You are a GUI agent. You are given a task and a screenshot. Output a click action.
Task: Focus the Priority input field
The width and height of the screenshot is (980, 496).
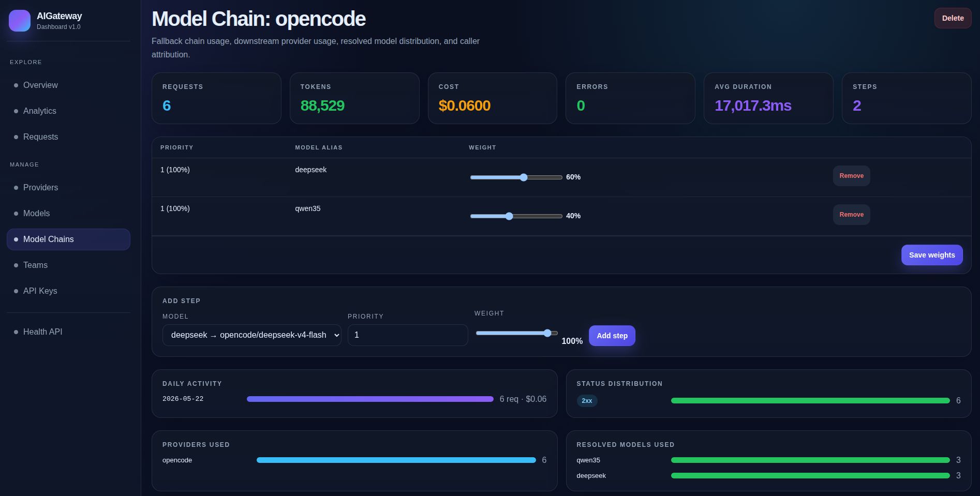tap(408, 335)
